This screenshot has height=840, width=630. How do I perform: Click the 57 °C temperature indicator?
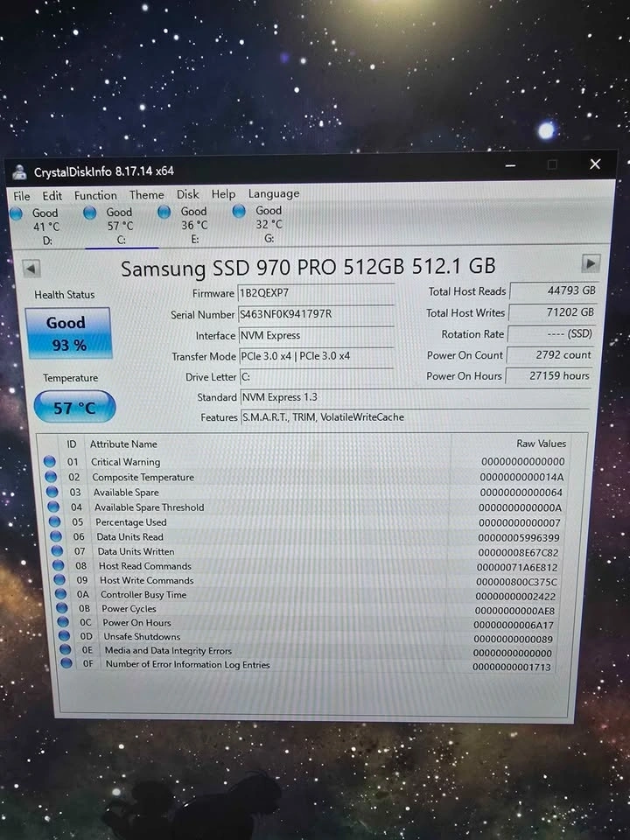74,408
